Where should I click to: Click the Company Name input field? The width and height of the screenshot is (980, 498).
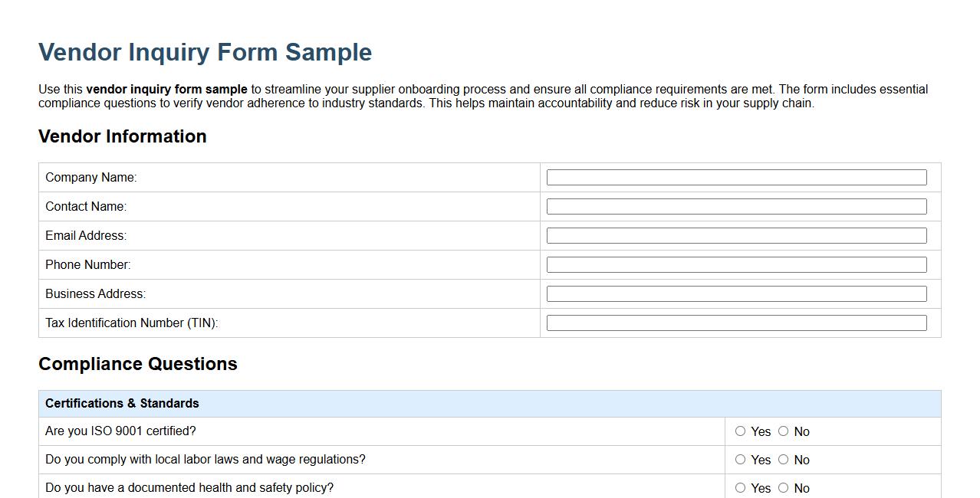coord(735,177)
